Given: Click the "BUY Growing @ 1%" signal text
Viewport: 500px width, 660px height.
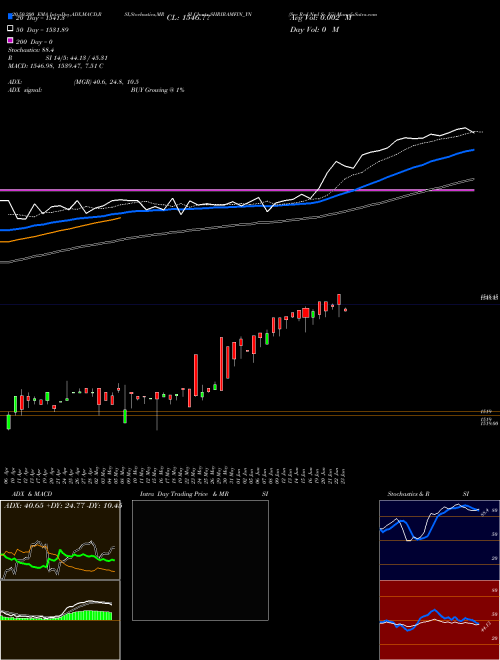Looking at the screenshot, I should pos(157,90).
